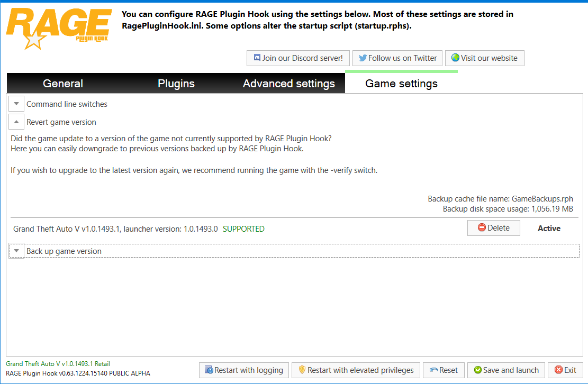Click the Command line switches label
Image resolution: width=588 pixels, height=384 pixels.
[67, 104]
